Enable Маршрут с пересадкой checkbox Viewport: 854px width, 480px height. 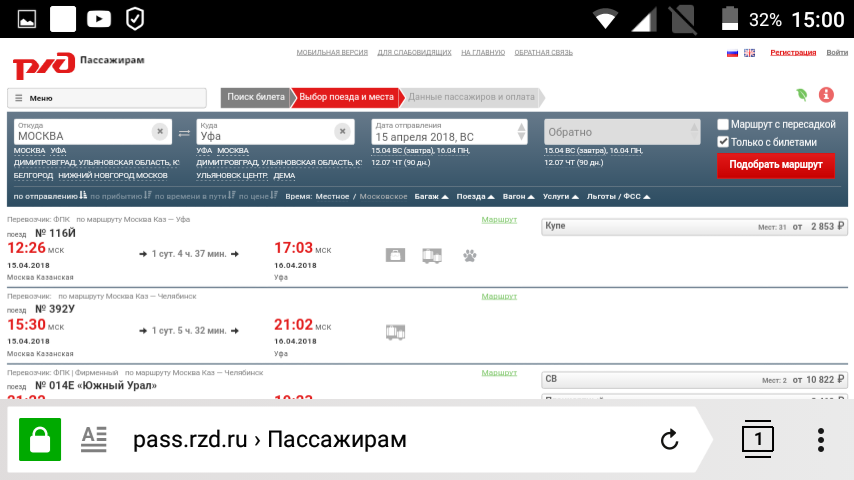(x=723, y=124)
